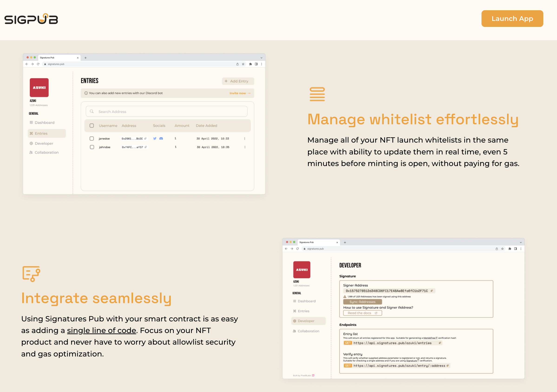Screen dimensions: 557x392
Task: Select Entries in the Entries screenshot sidebar
Action: pos(47,134)
